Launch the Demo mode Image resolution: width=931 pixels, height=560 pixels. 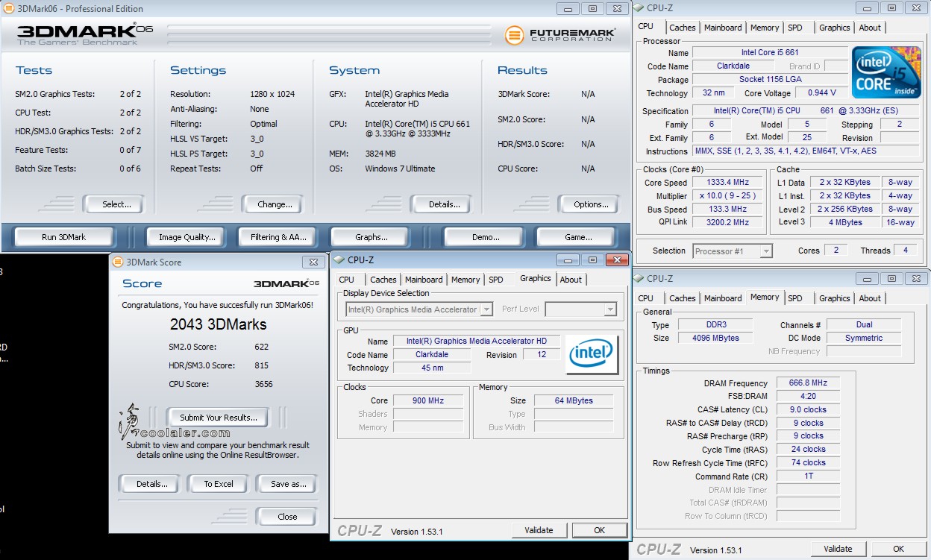click(486, 237)
